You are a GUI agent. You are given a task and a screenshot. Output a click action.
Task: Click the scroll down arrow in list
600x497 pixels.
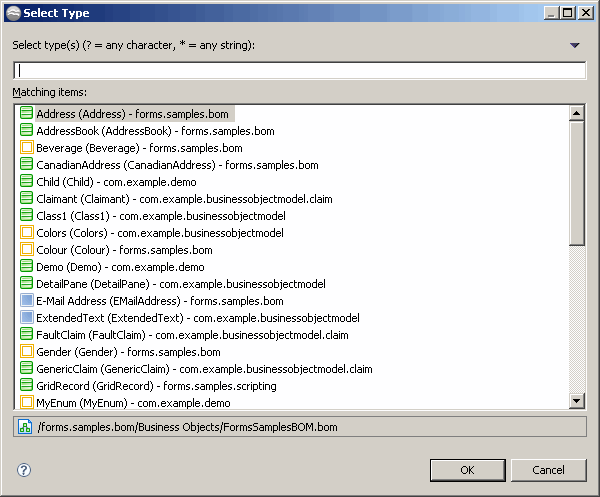(x=576, y=401)
